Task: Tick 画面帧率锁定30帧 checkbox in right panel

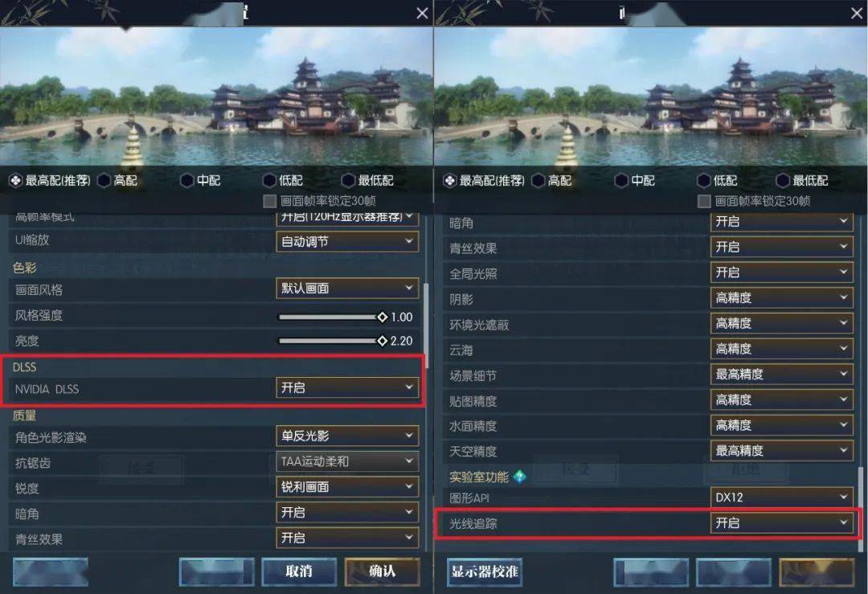Action: 704,200
